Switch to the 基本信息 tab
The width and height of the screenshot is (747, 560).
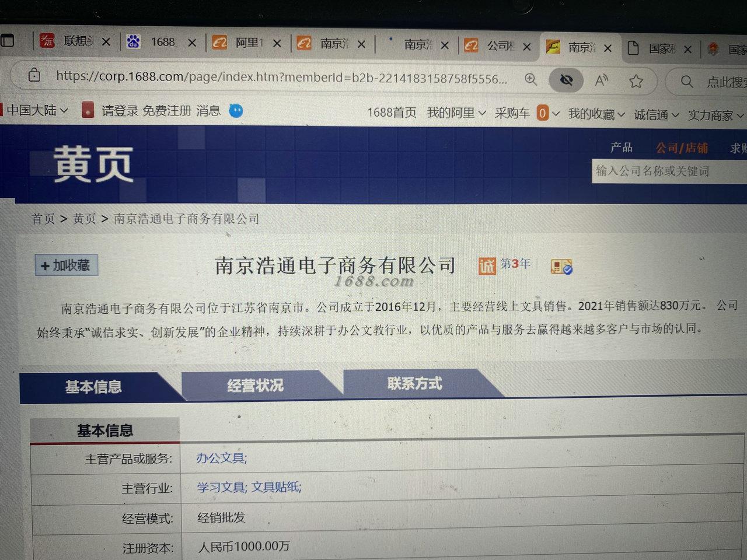click(93, 387)
